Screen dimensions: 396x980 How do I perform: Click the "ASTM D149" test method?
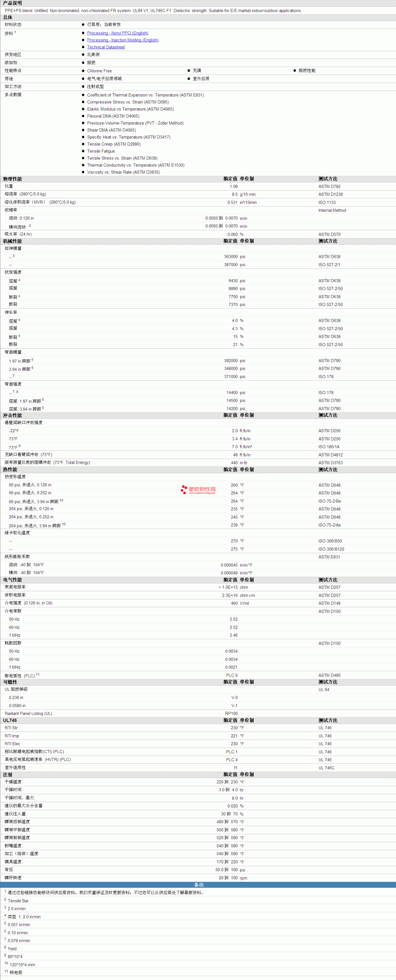coord(330,603)
